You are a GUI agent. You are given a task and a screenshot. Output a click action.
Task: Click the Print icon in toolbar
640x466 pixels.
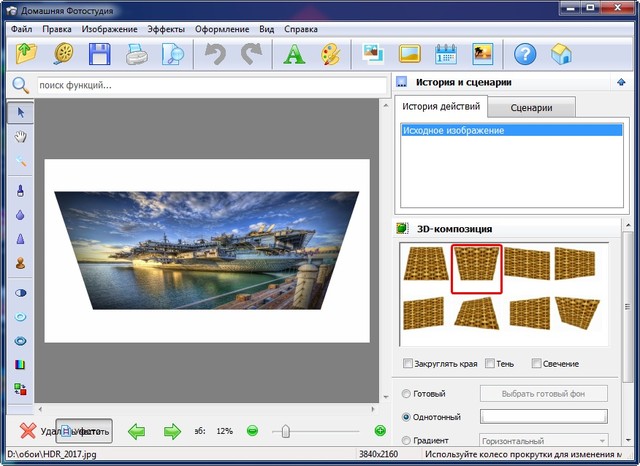tap(137, 54)
